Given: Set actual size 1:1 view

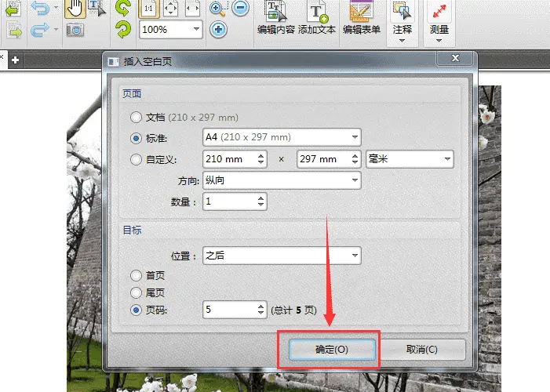Looking at the screenshot, I should (x=149, y=9).
